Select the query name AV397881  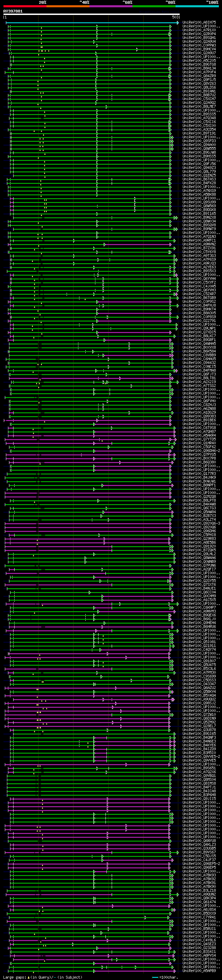[13, 11]
